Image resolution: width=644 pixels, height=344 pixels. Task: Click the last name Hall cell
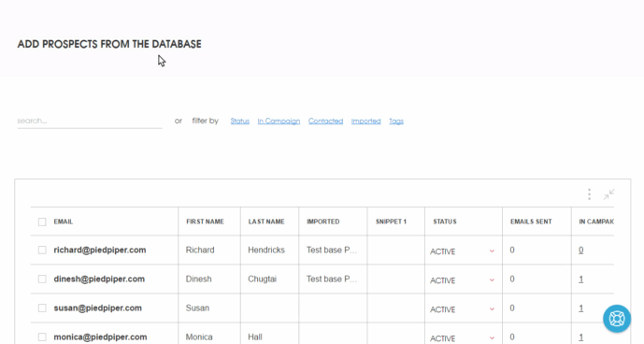pos(254,337)
